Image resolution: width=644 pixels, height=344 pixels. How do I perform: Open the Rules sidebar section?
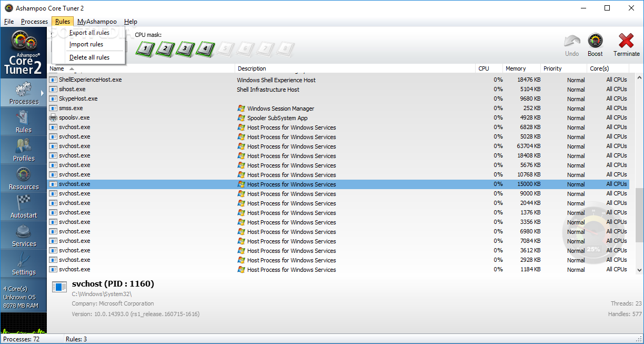pos(24,121)
